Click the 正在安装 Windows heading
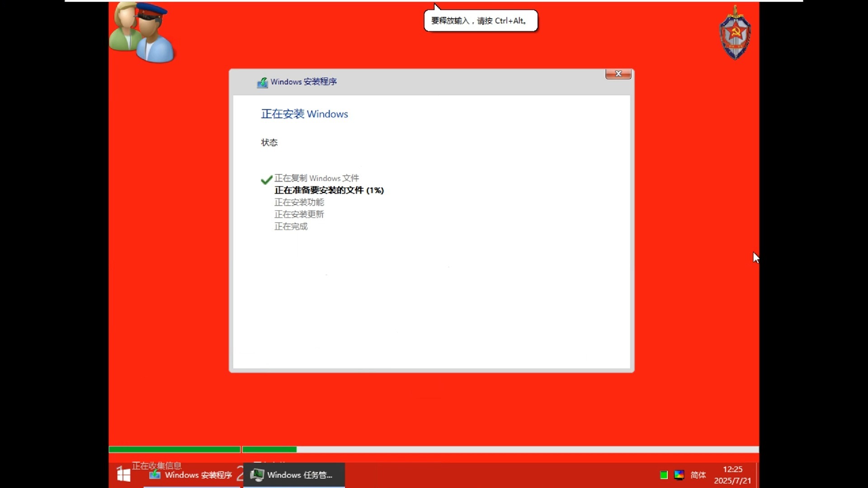The width and height of the screenshot is (868, 488). 304,114
